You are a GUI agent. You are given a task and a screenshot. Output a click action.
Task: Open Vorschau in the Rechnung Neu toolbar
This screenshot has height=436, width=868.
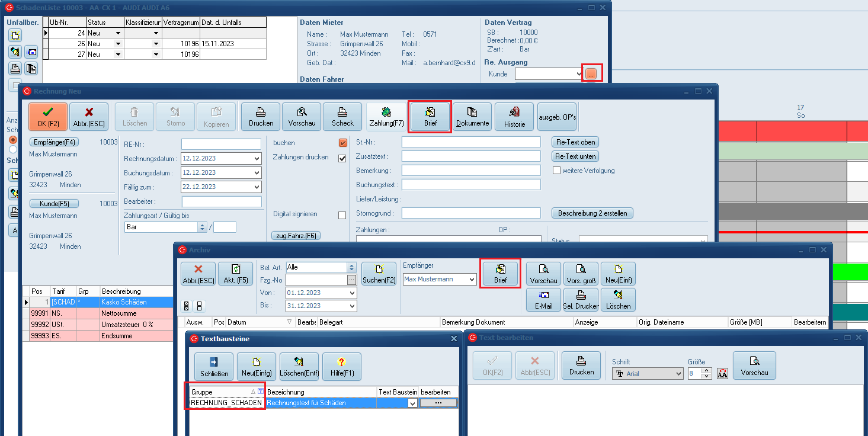(x=302, y=117)
